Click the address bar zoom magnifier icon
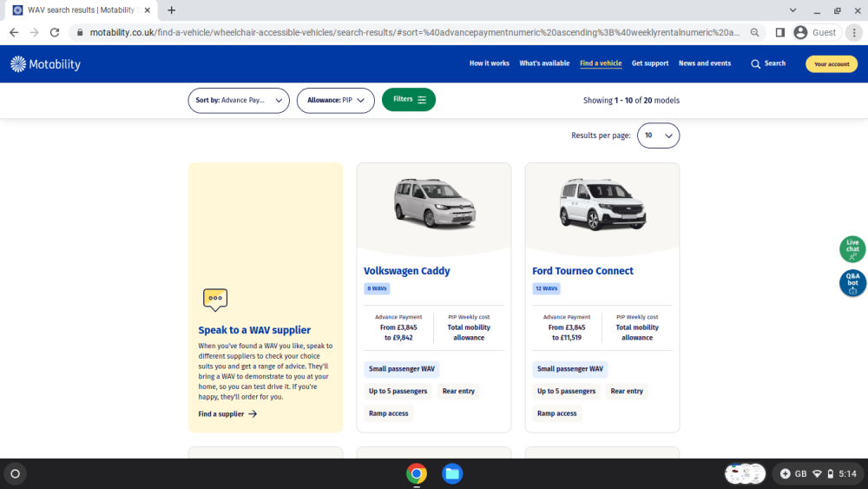This screenshot has width=868, height=489. [x=754, y=33]
